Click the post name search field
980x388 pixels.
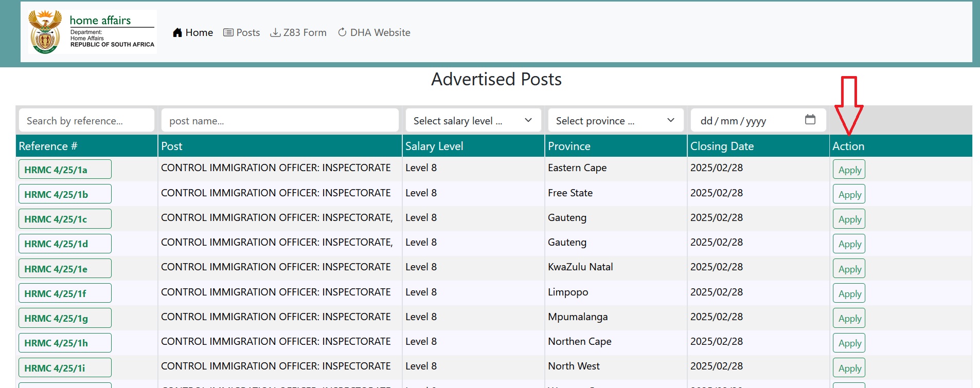click(x=279, y=120)
